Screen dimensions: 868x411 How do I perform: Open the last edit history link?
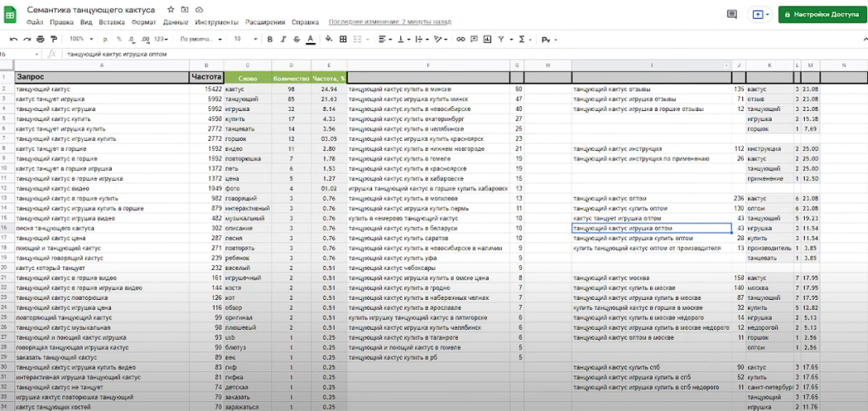pyautogui.click(x=390, y=22)
